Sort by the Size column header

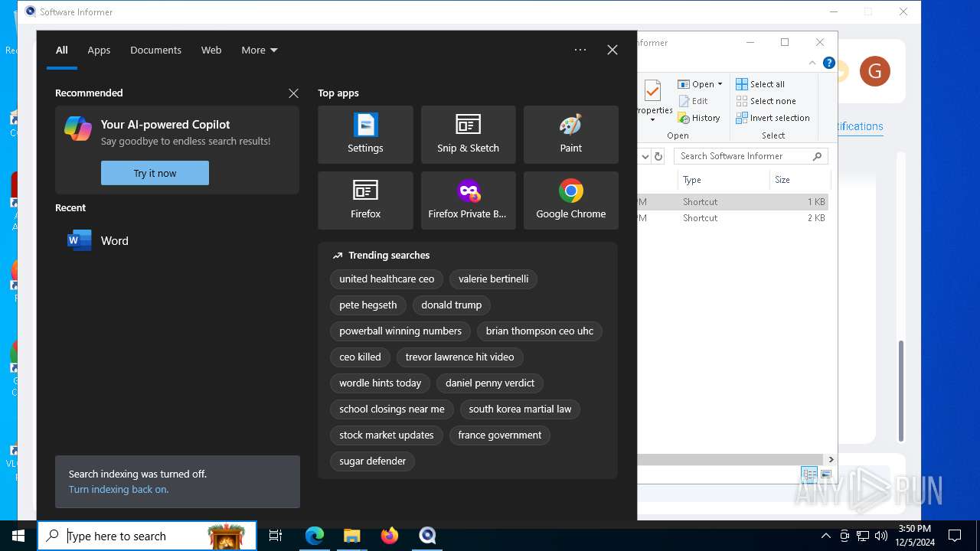tap(800, 180)
